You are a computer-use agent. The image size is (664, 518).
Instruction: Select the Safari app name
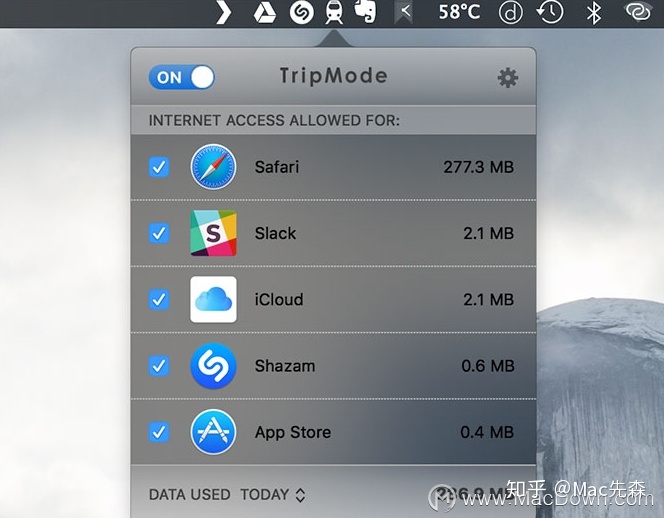277,167
